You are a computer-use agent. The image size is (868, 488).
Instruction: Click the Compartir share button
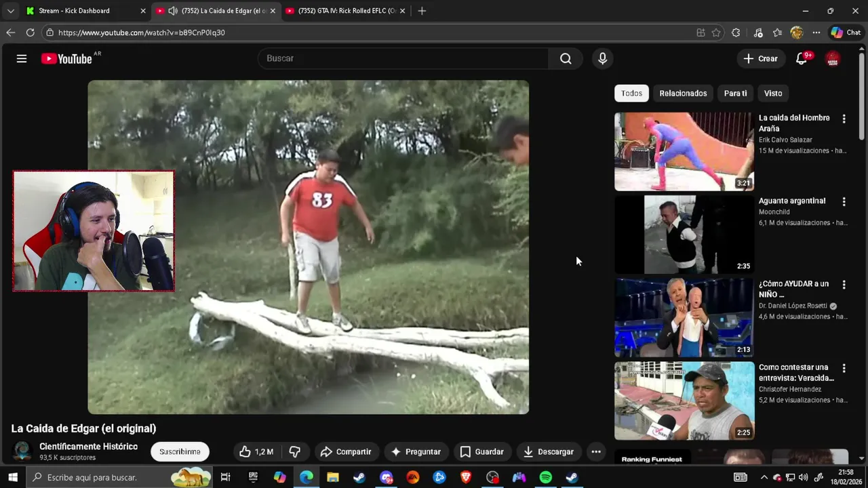click(x=346, y=451)
